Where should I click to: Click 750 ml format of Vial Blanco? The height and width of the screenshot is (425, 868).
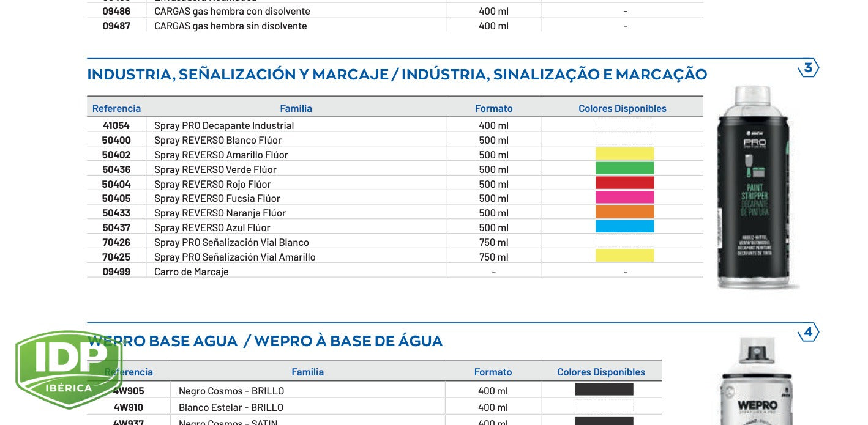coord(493,242)
